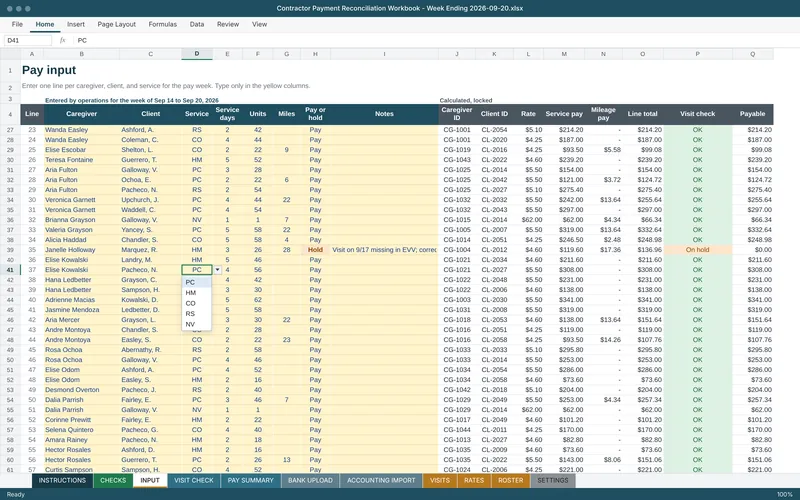Click the Name Box showing D41
The width and height of the screenshot is (800, 500).
click(28, 40)
